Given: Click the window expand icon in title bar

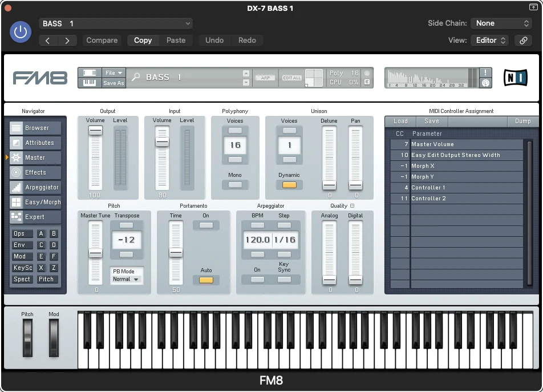Looking at the screenshot, I should pos(533,7).
